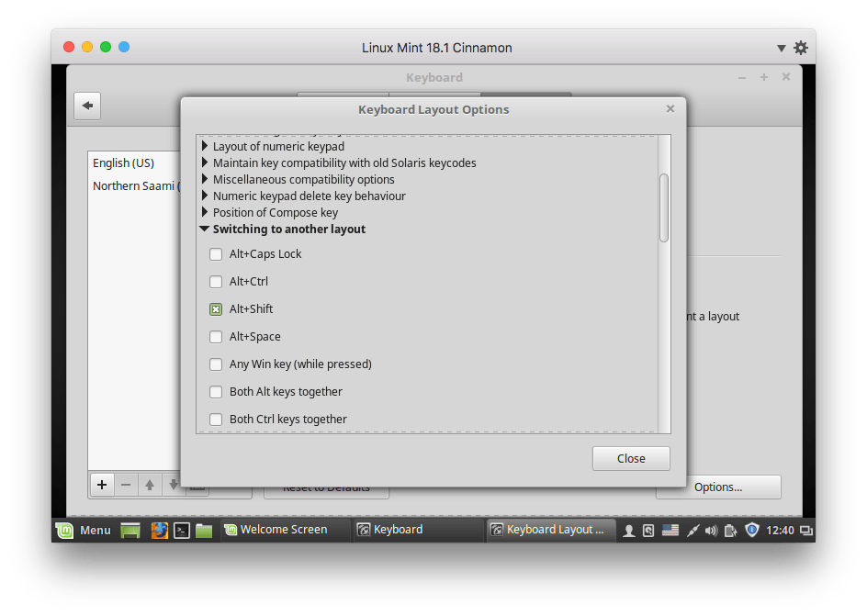Enable the Alt+Space checkbox
Viewport: 867px width, 616px height.
tap(216, 337)
